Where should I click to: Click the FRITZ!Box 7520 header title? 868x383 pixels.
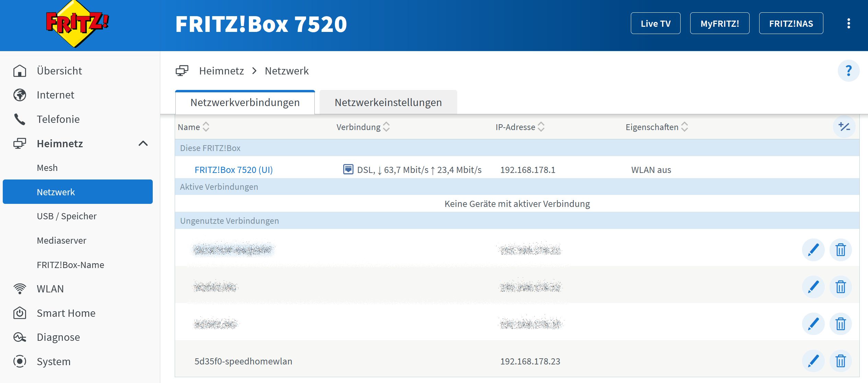tap(261, 24)
